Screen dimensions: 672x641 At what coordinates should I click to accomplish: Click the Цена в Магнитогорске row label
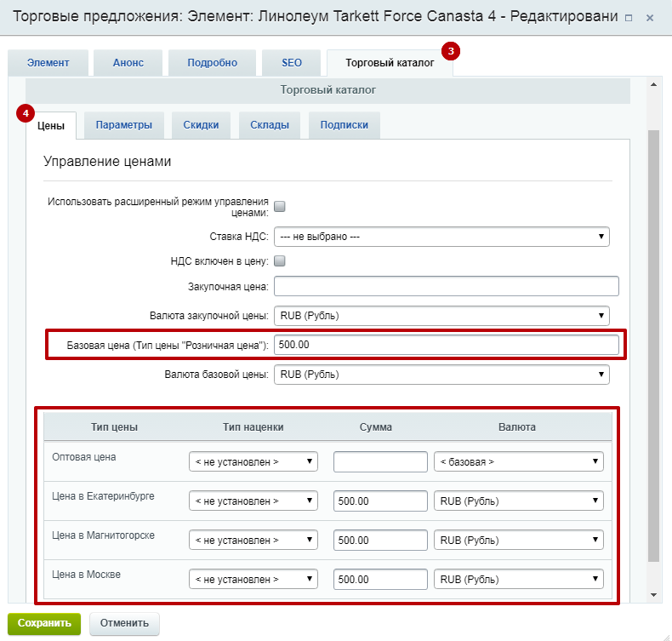pyautogui.click(x=103, y=535)
